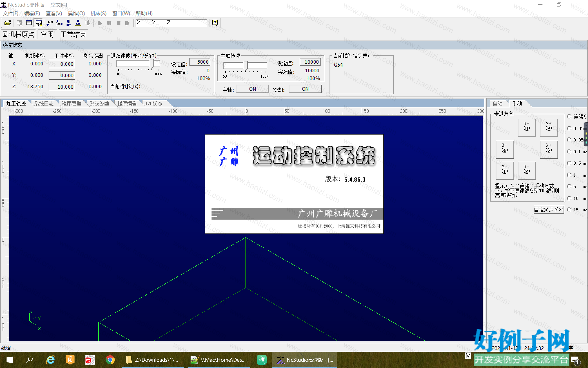Click the NcStudio app icon in title bar

(4, 5)
